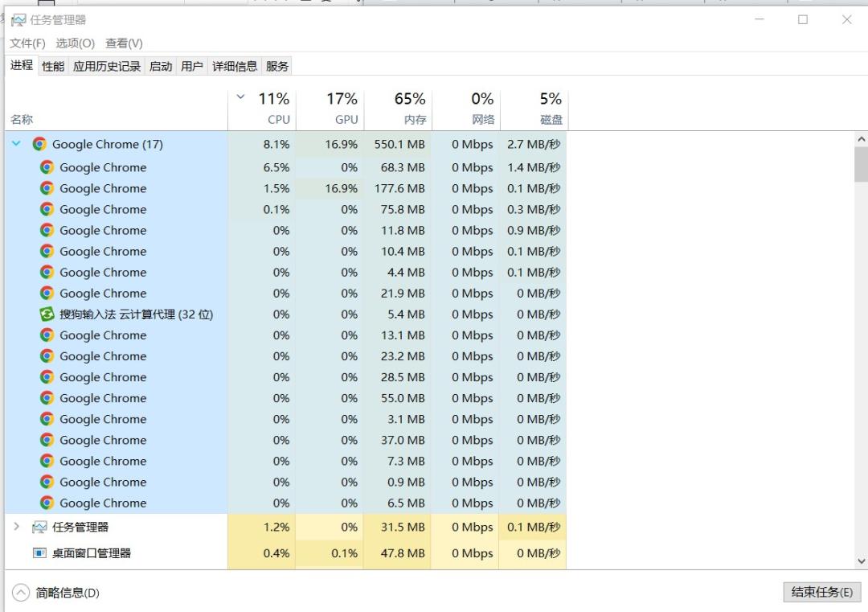Click Chrome icon in the 7.3 MB row
Image resolution: width=868 pixels, height=612 pixels.
[x=47, y=461]
